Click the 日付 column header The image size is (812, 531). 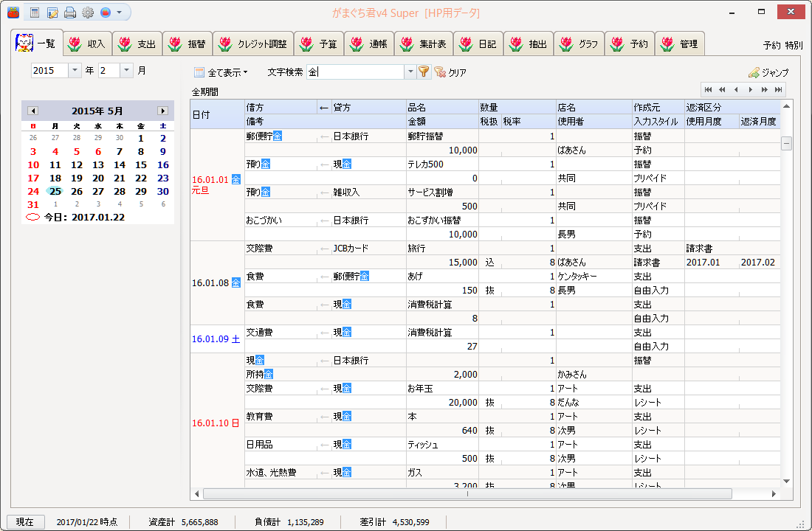pos(218,114)
